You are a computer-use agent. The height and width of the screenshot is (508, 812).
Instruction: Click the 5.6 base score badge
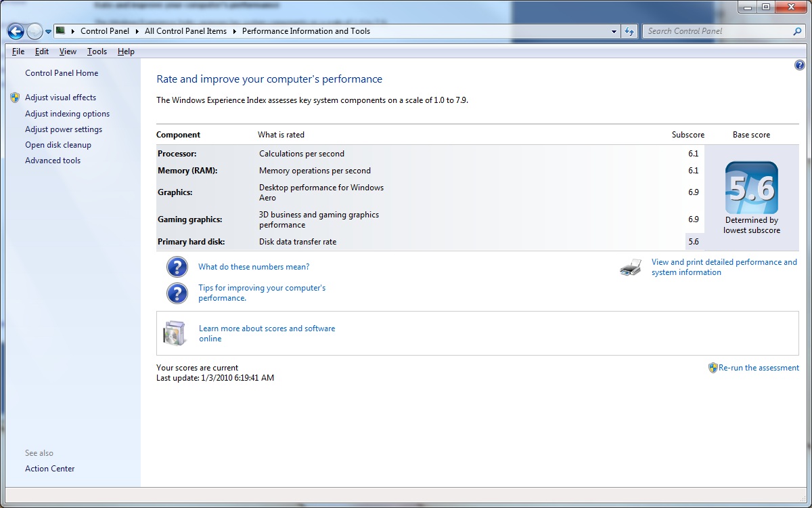click(x=751, y=188)
